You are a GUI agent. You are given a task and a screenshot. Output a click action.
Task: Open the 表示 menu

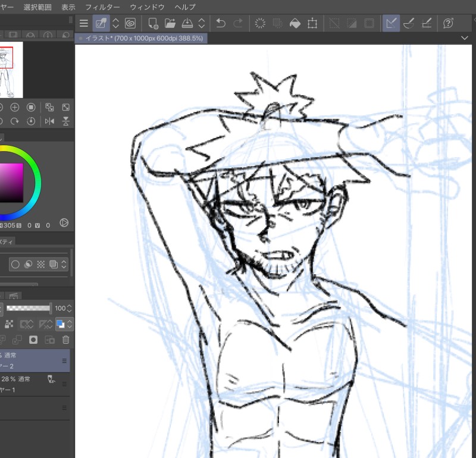(x=68, y=7)
